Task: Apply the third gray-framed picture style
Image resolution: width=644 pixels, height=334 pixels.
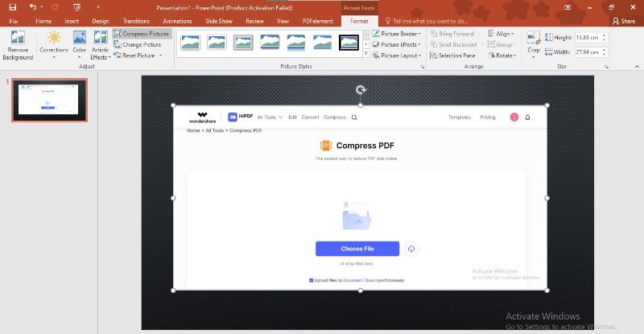Action: [243, 43]
